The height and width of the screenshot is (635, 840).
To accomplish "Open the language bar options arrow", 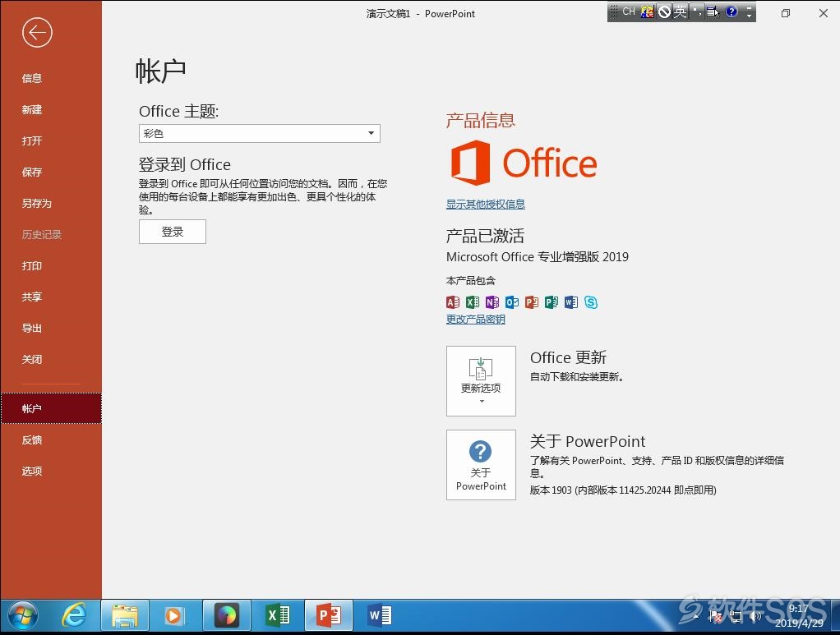I will coord(749,12).
